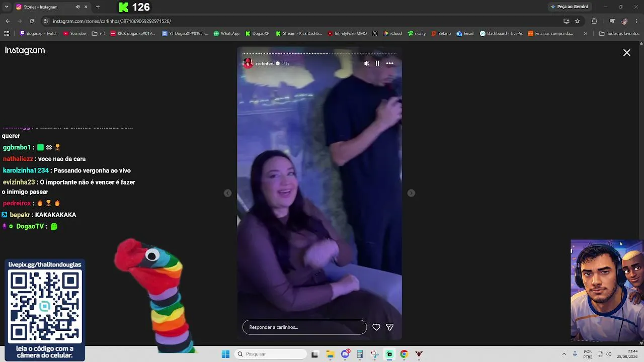
Task: Expand the hidden bookmarks chevron
Action: (x=585, y=34)
